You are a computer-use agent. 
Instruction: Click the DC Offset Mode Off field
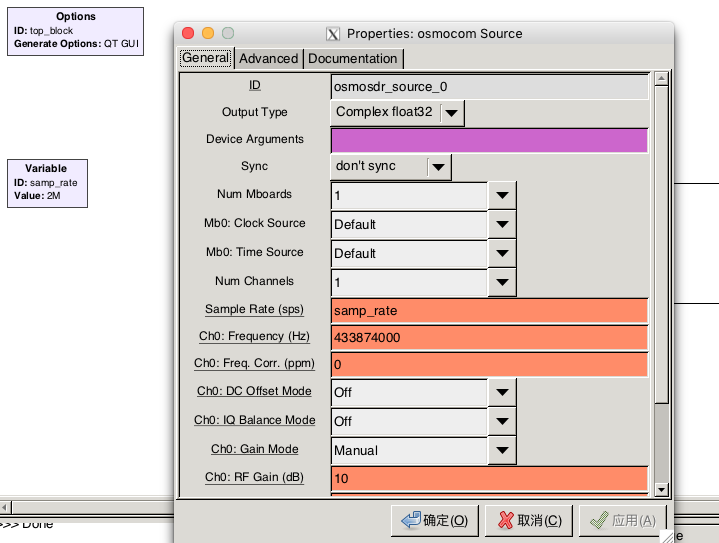[409, 393]
